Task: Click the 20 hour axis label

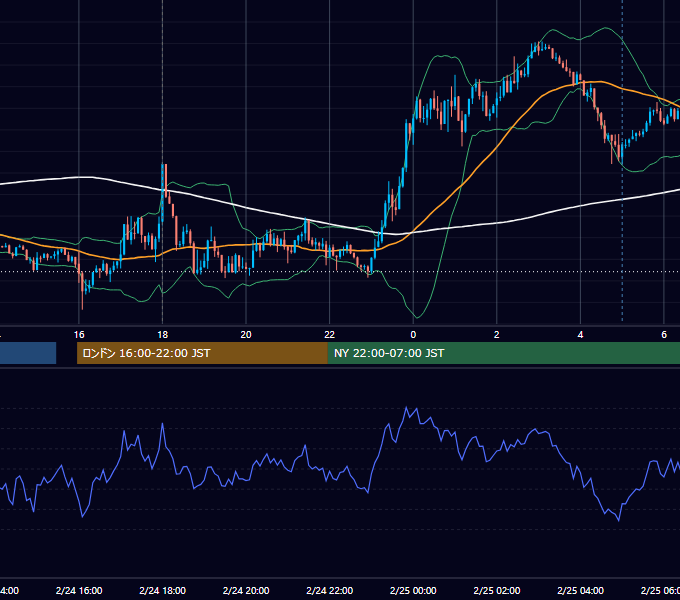Action: coord(246,335)
